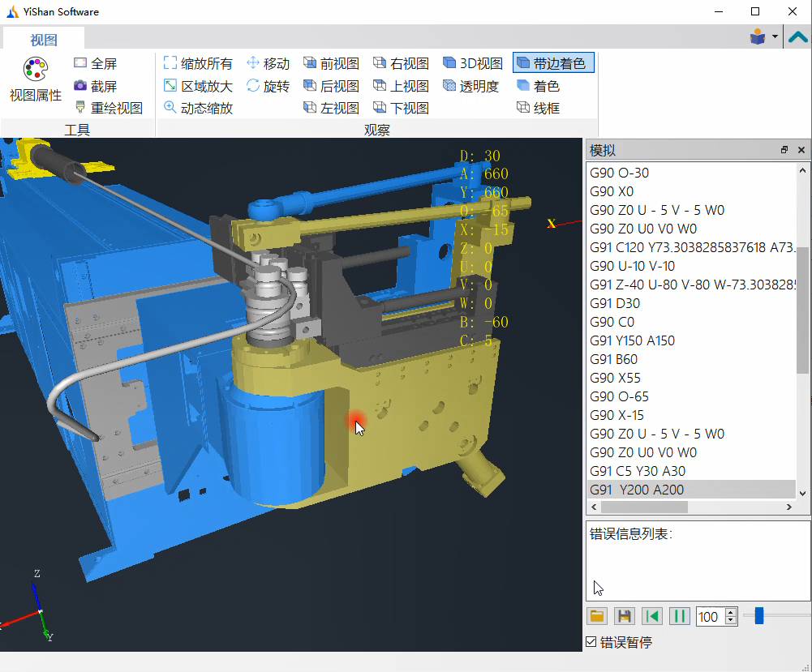Switch to 前视图 front view

point(331,63)
